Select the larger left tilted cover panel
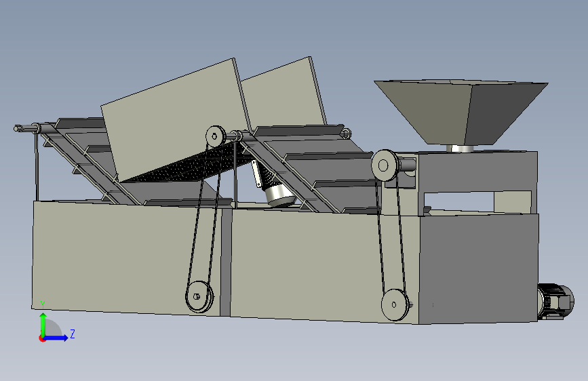The height and width of the screenshot is (381, 588). click(176, 119)
